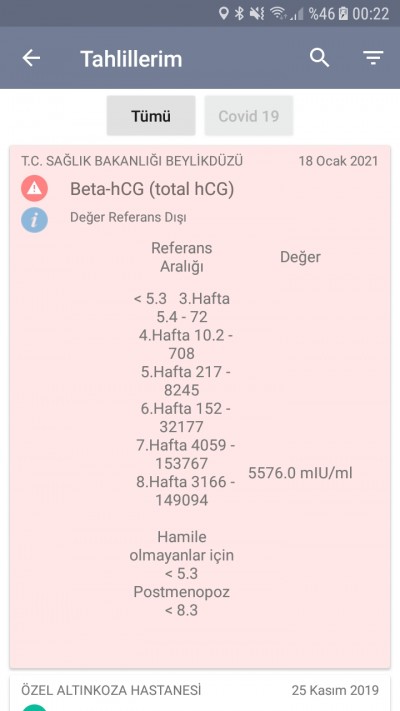
Task: Tap the location icon in status bar
Action: pyautogui.click(x=224, y=13)
